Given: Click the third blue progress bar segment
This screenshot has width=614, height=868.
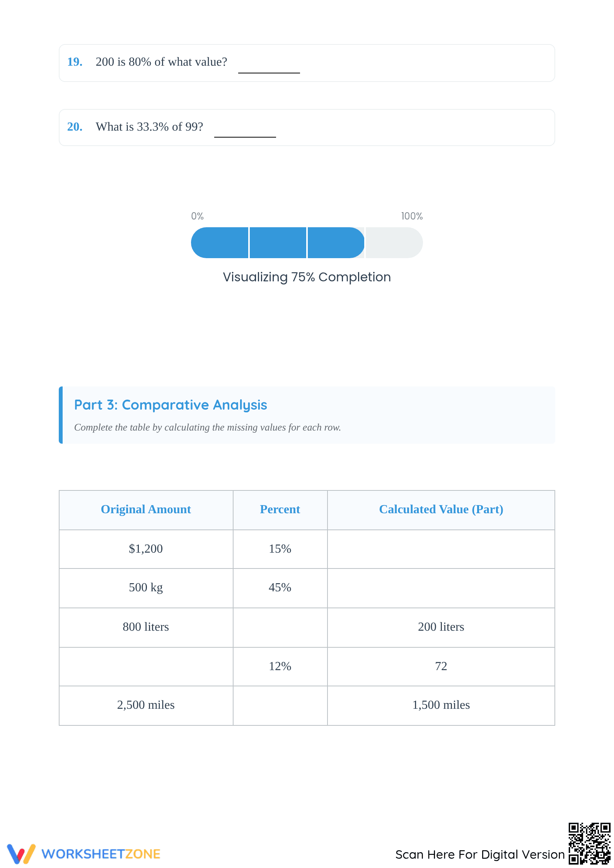Looking at the screenshot, I should click(x=336, y=243).
